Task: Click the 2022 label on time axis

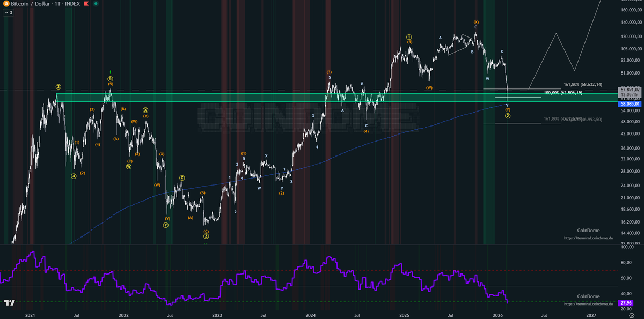Action: (123, 315)
